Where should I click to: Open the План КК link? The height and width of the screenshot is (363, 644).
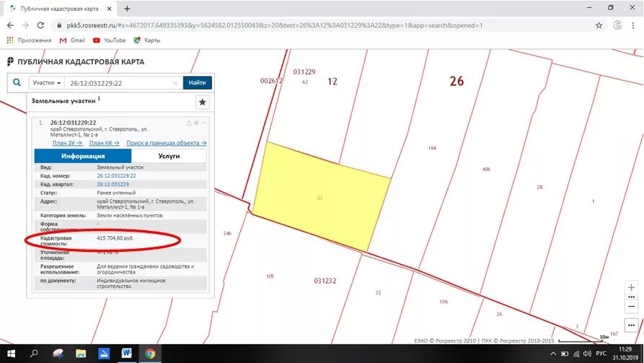pyautogui.click(x=105, y=143)
